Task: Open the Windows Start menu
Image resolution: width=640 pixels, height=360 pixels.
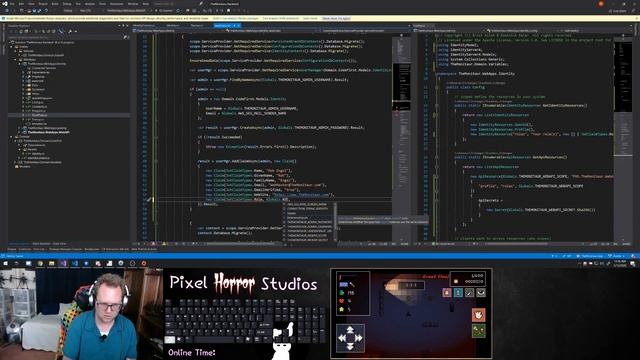Action: 5,263
